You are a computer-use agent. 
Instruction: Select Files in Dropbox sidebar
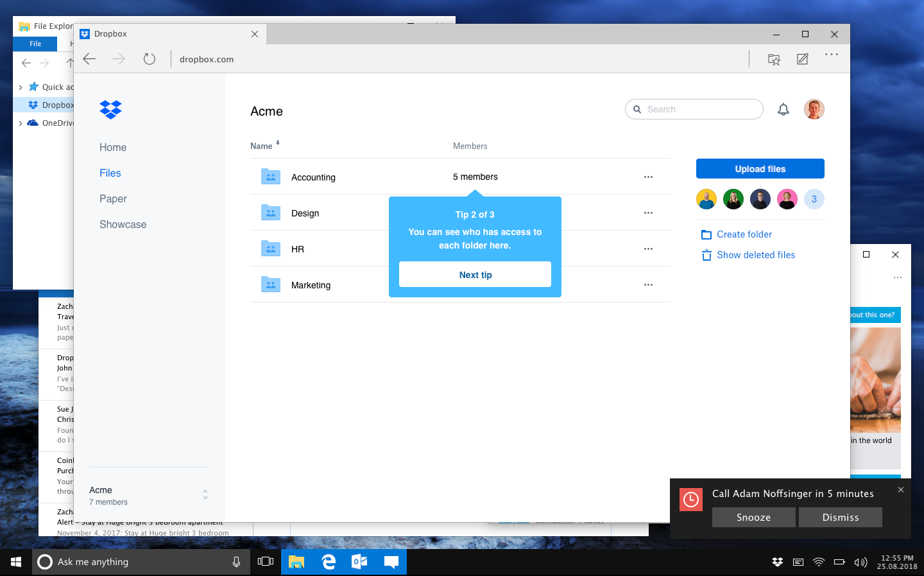[110, 173]
